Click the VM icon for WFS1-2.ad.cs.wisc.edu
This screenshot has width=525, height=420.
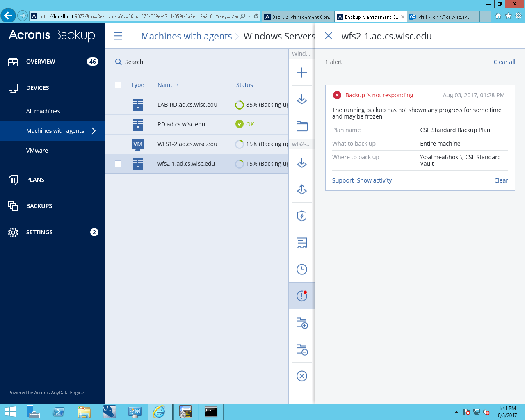click(x=138, y=144)
